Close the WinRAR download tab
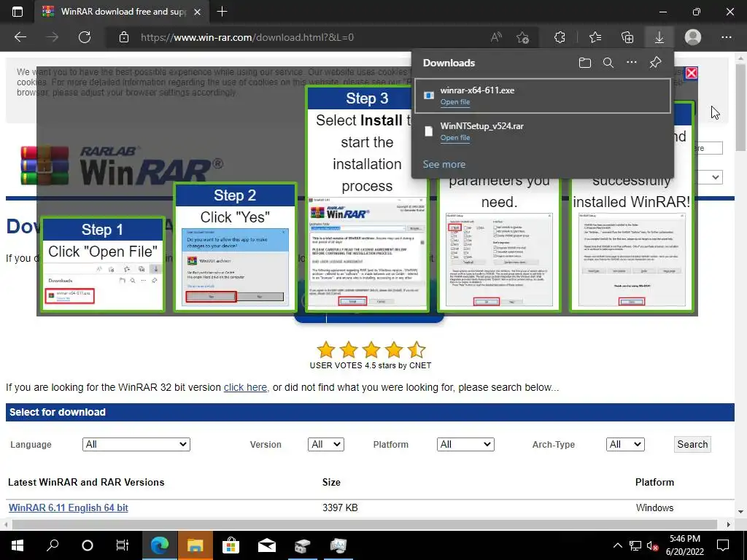The height and width of the screenshot is (560, 747). tap(197, 12)
